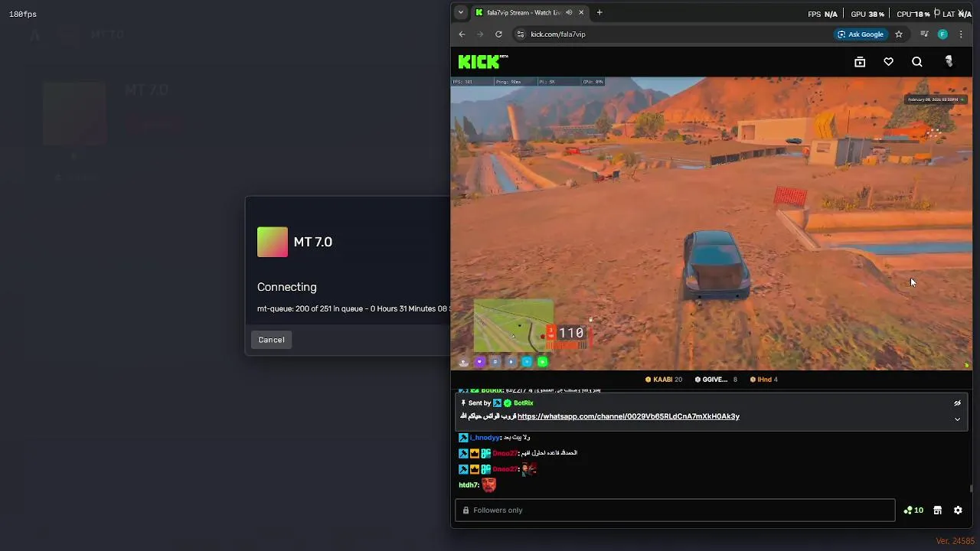Open the Kick browse icon in the header
The width and height of the screenshot is (980, 551).
(x=860, y=62)
